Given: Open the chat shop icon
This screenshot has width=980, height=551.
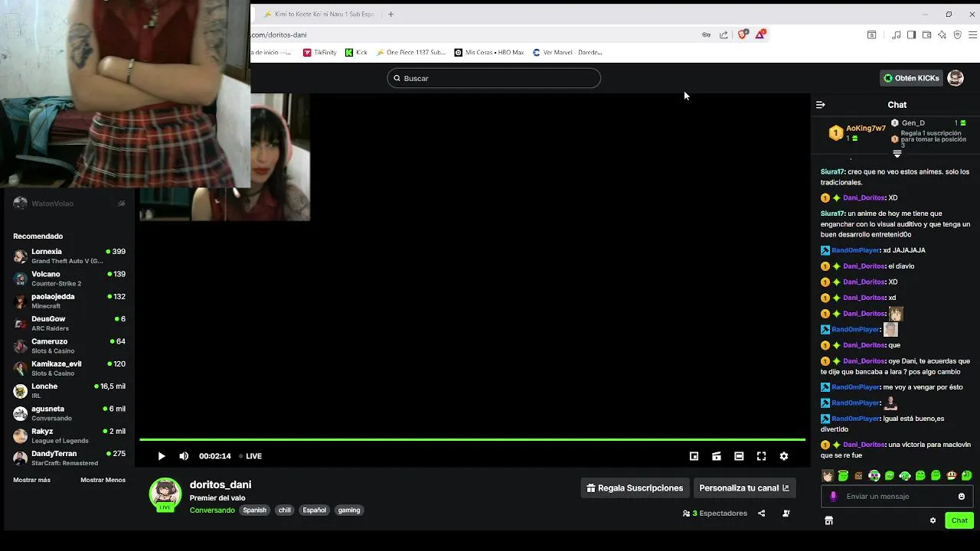Looking at the screenshot, I should click(x=828, y=520).
